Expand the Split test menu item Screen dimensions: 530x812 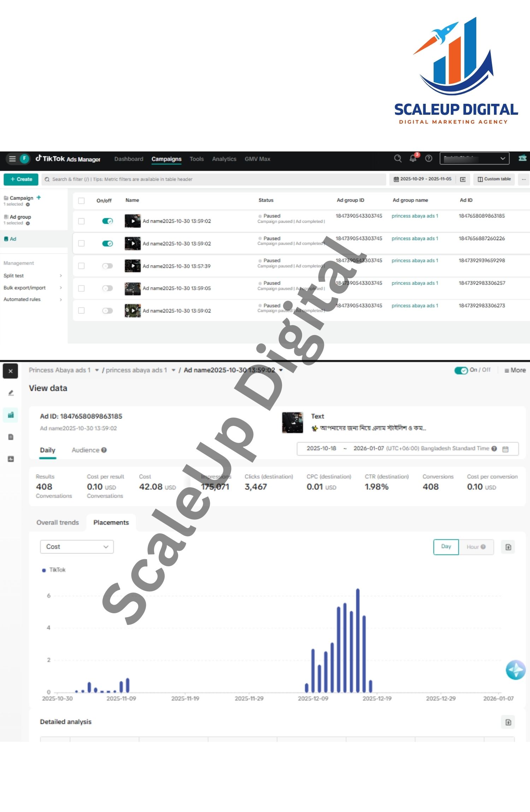tap(33, 276)
